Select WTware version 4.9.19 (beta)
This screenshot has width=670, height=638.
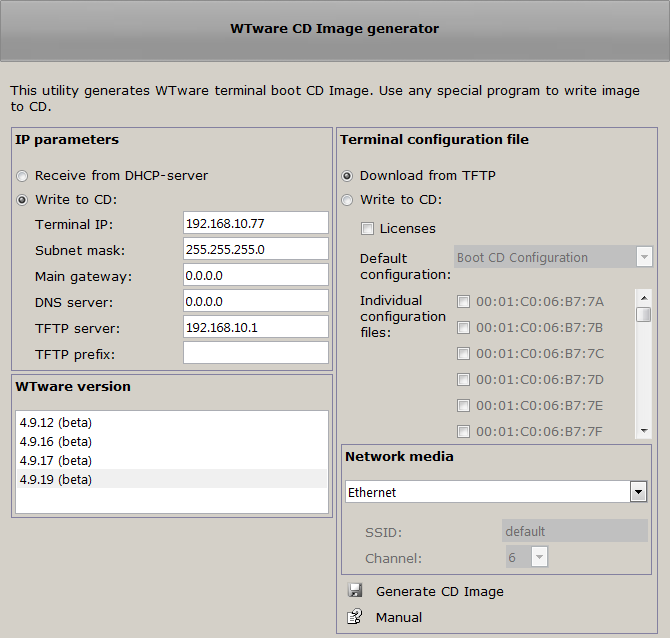pyautogui.click(x=171, y=479)
